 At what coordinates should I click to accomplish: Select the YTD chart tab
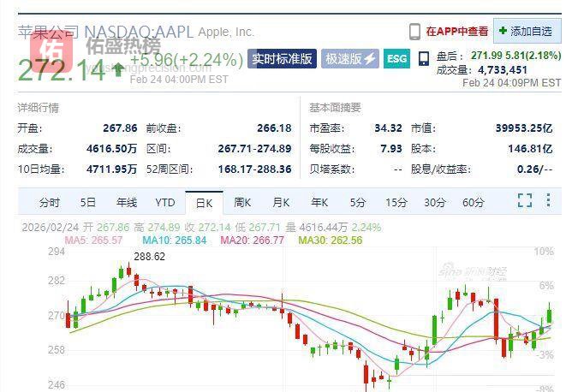coord(164,203)
